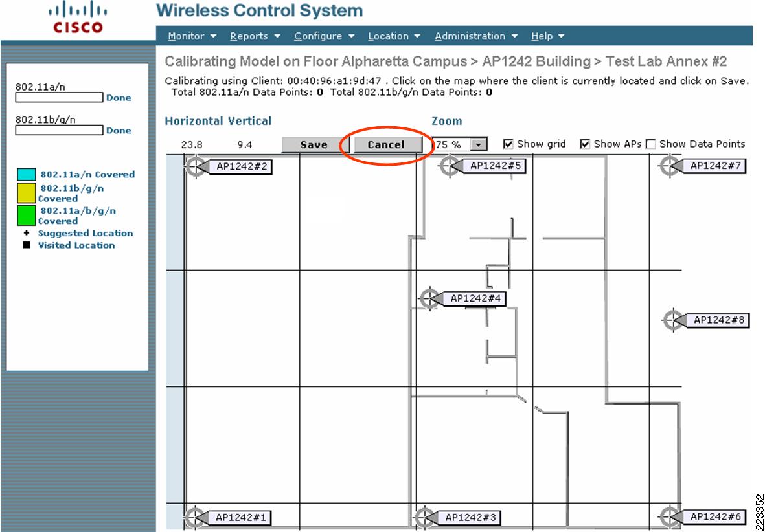Click the 802.11a/n calibration progress bar
765x532 pixels.
(59, 98)
